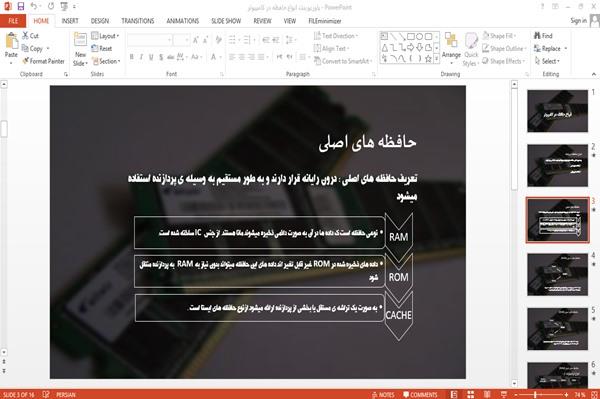600x399 pixels.
Task: Click zoom out minus button
Action: [516, 394]
